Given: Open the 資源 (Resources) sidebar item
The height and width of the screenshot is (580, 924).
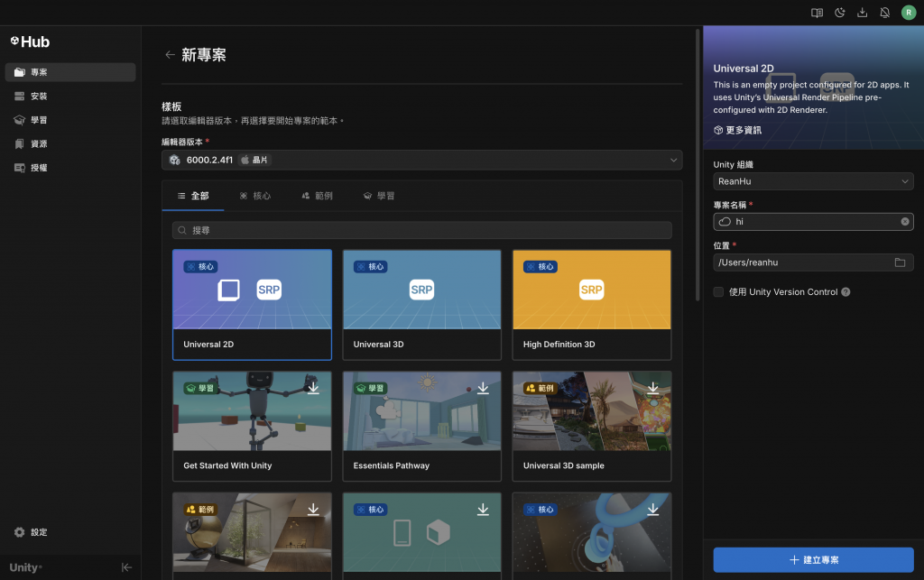Looking at the screenshot, I should (x=70, y=143).
